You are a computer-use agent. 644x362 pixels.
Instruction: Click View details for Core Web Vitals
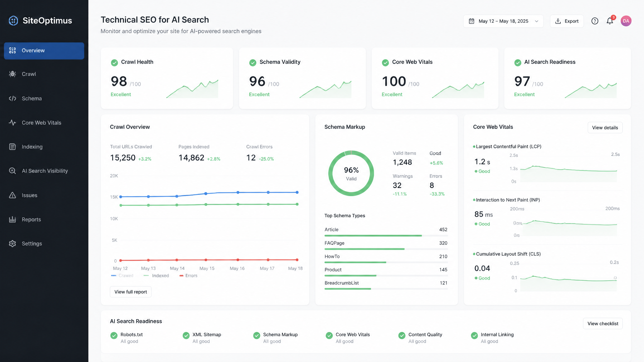point(605,128)
